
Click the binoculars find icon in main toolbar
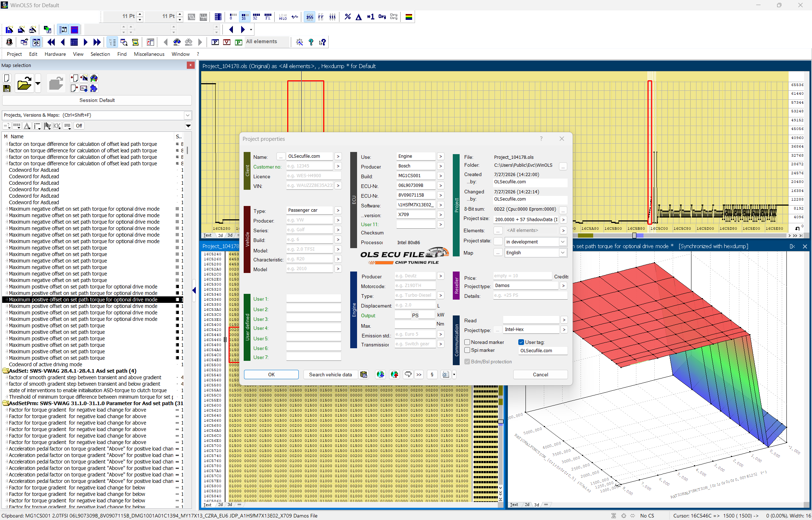[x=177, y=42]
